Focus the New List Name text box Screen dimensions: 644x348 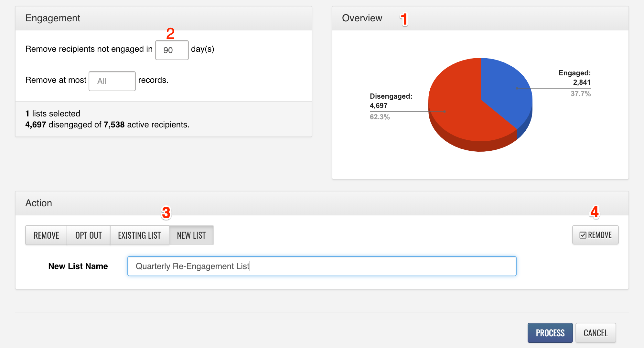tap(322, 266)
